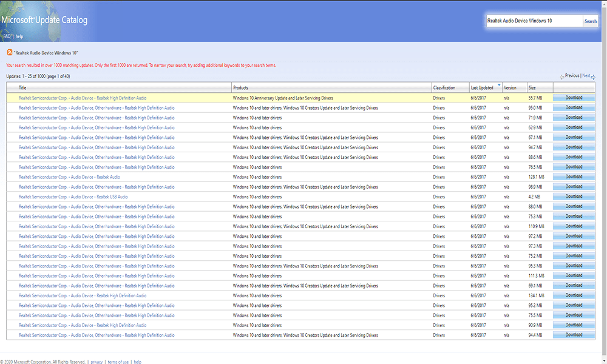Viewport: 607px width, 364px height.
Task: Download the 88.0 MB driver update
Action: coord(574,206)
